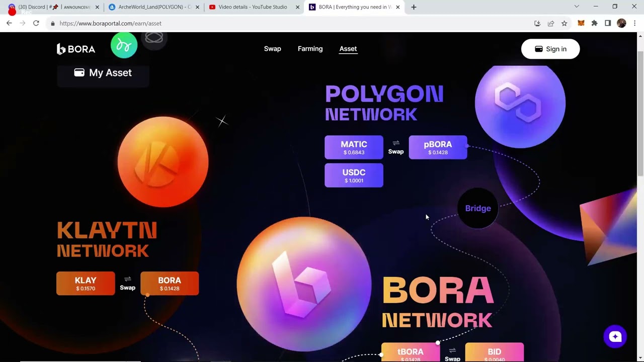This screenshot has height=362, width=644.
Task: Click the wallet icon beside My Asset
Action: 79,72
